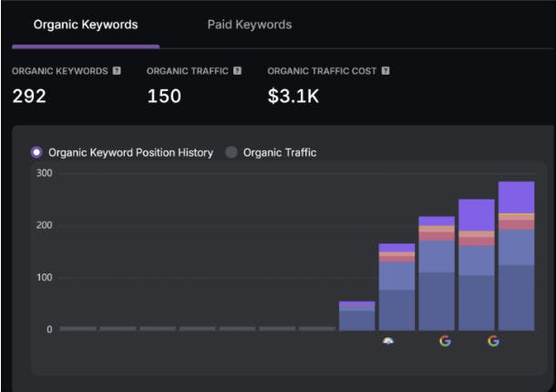Open the Organic Traffic Cost info icon
This screenshot has height=392, width=556.
(386, 71)
